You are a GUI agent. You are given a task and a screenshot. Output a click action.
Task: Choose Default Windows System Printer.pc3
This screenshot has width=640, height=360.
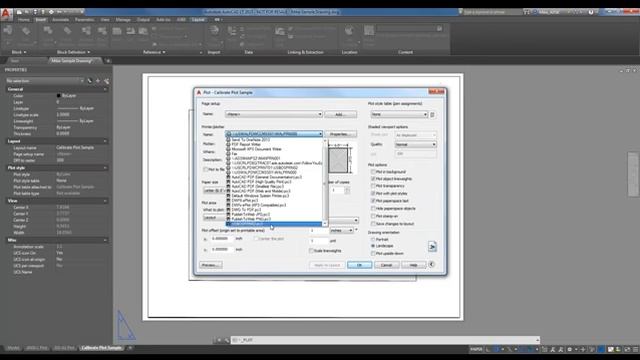[x=260, y=196]
